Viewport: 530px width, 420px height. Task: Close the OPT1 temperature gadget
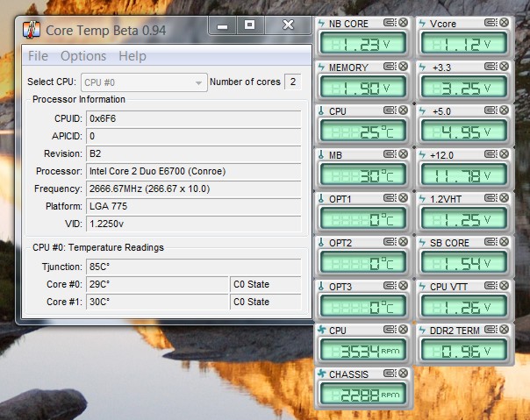click(403, 198)
